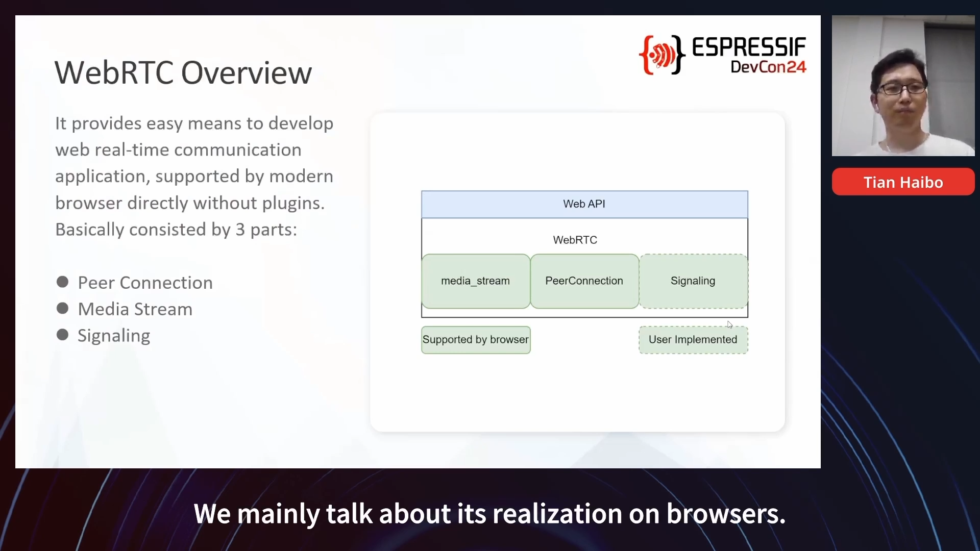Click the dashed Signaling block
The image size is (980, 551).
pyautogui.click(x=693, y=281)
